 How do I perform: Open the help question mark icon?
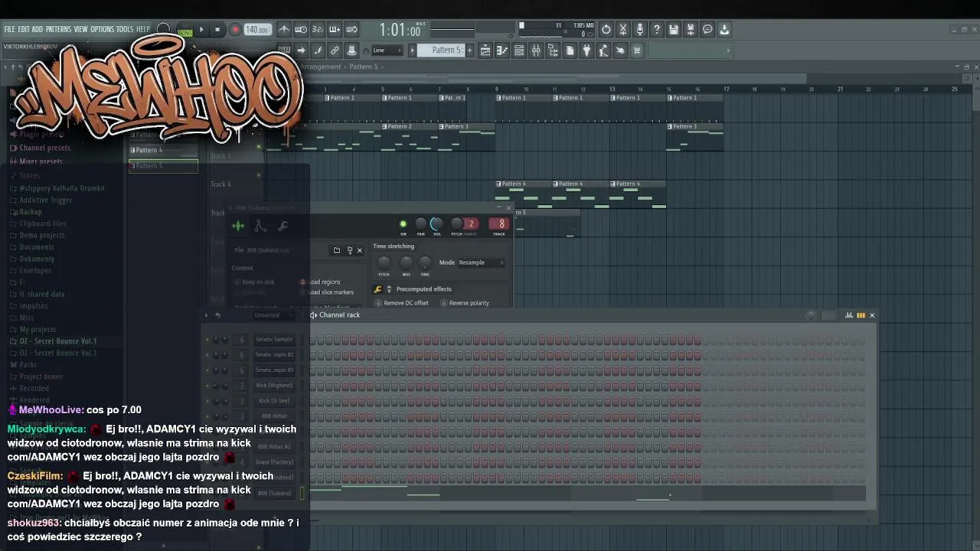click(657, 30)
